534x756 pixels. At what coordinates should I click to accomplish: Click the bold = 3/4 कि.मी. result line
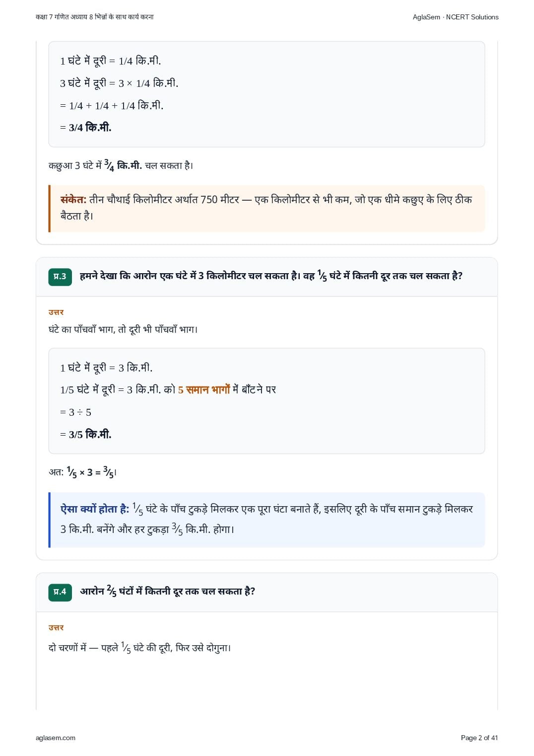(85, 128)
